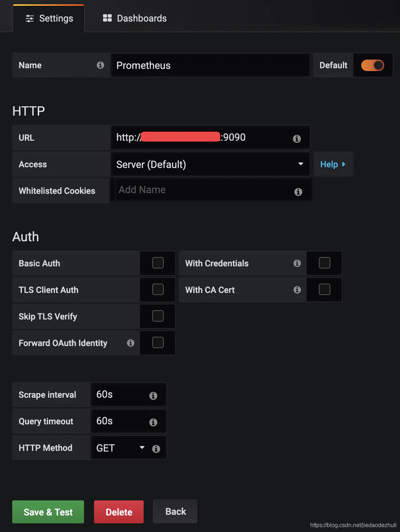This screenshot has width=400, height=532.
Task: Click the Auth section heading
Action: click(25, 237)
